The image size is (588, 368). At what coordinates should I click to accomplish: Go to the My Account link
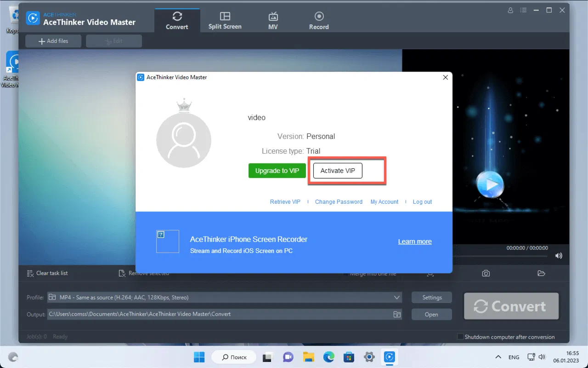[x=384, y=202]
